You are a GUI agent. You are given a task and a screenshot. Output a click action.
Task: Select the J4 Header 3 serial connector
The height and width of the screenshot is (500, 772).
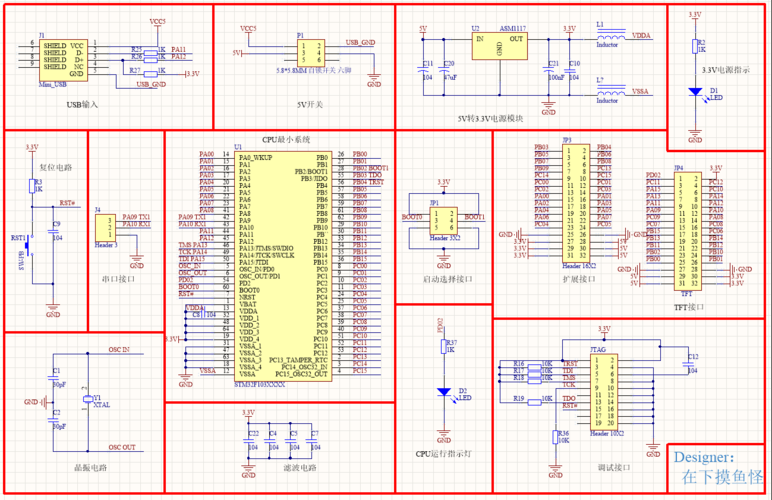click(105, 227)
